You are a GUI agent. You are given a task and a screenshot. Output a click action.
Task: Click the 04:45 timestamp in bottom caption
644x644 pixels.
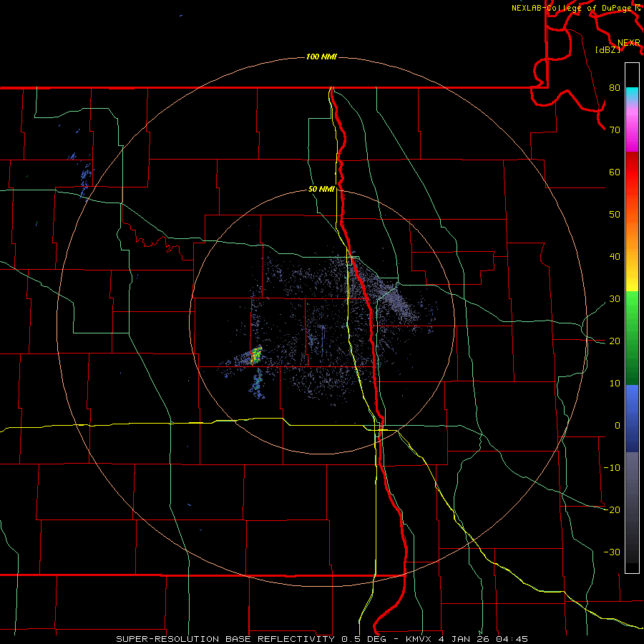[512, 639]
